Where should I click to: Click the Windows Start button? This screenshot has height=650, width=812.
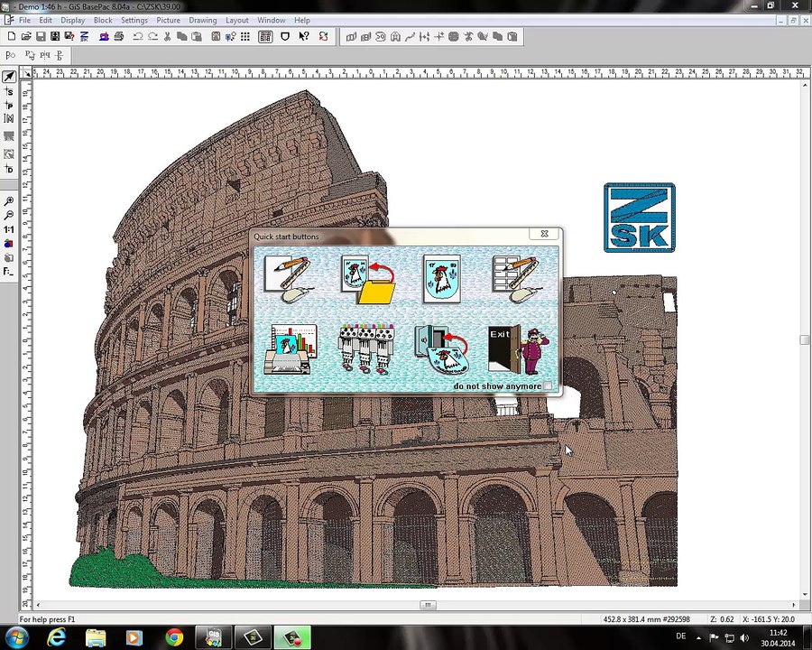coord(16,637)
